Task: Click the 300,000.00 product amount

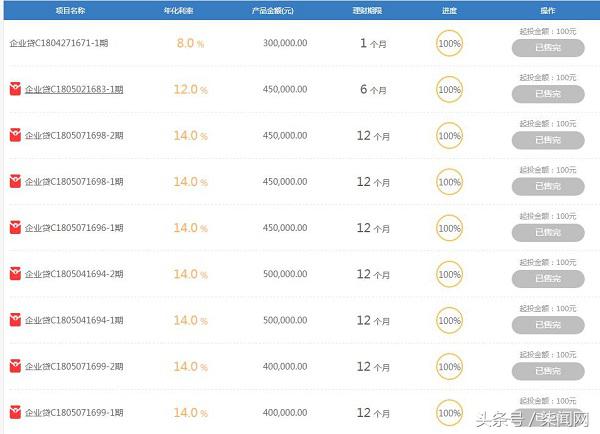Action: click(285, 43)
